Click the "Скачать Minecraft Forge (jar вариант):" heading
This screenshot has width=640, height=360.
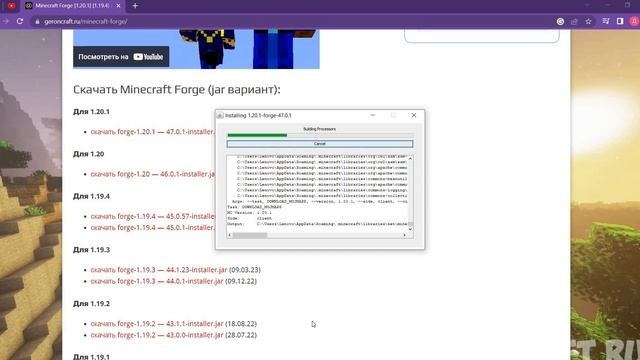click(177, 90)
